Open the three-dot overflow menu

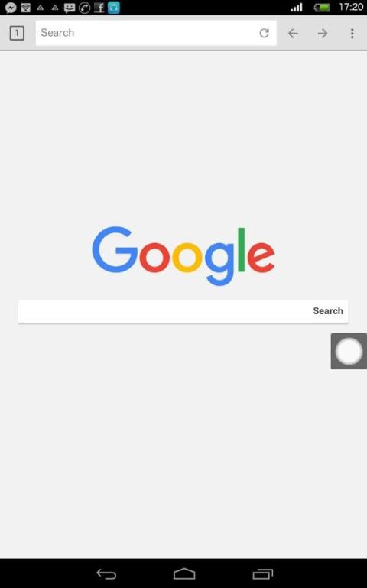352,34
